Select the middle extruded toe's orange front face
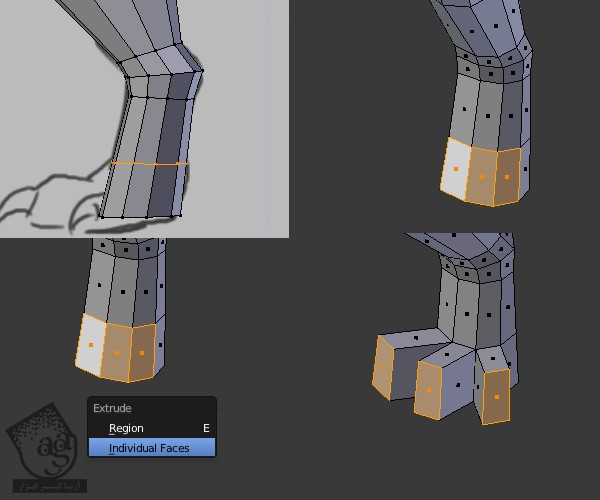This screenshot has height=500, width=600. tap(429, 388)
